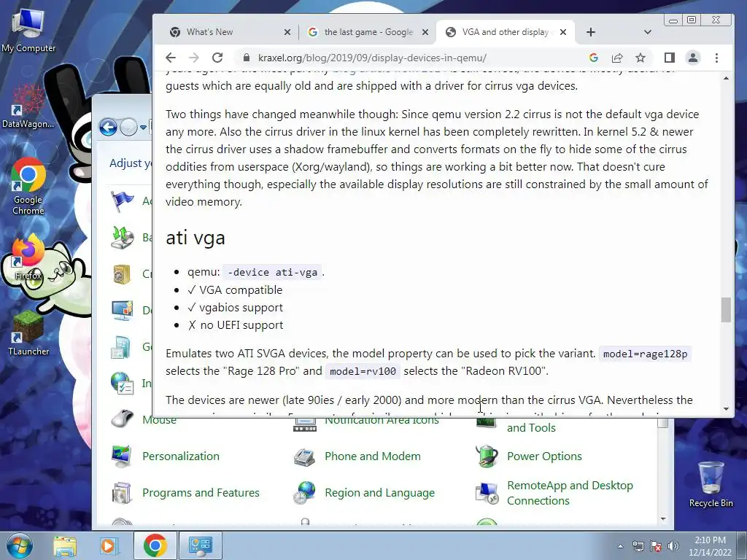Open Mouse in Control Panel
The image size is (747, 560).
coord(159,419)
